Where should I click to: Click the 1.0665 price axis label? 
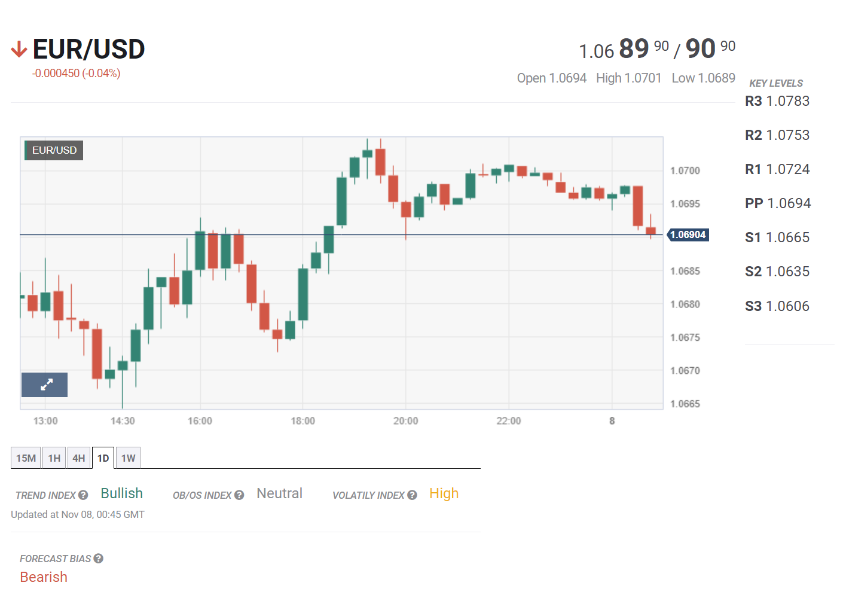click(x=685, y=404)
